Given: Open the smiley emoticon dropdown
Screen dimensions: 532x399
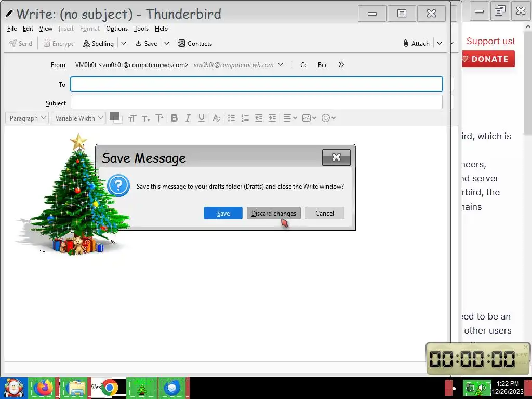Looking at the screenshot, I should [x=328, y=118].
